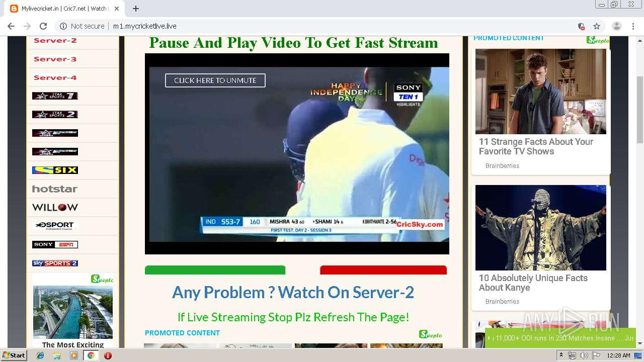Click the browser forward arrow
Image resolution: width=644 pixels, height=362 pixels.
pos(27,26)
